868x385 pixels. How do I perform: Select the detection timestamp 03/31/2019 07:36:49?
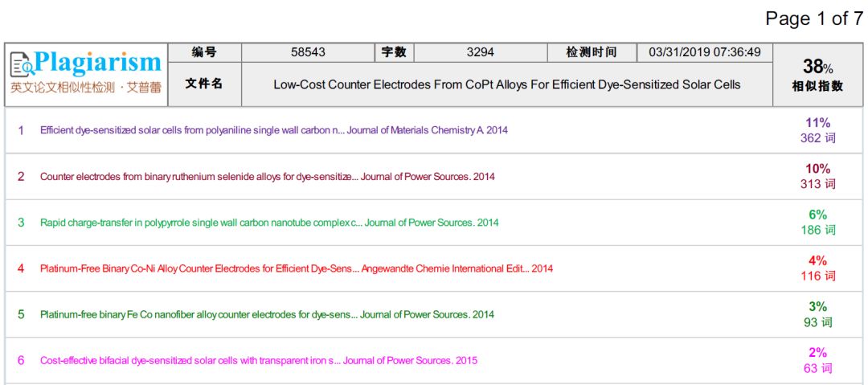[704, 52]
